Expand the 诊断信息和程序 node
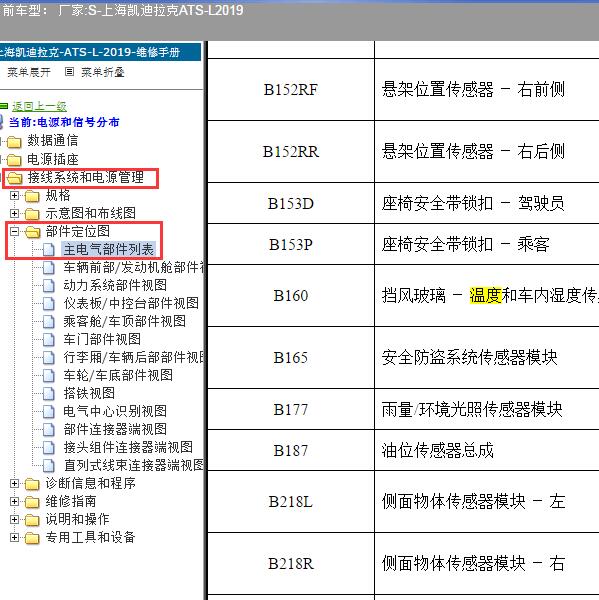 [x=14, y=483]
